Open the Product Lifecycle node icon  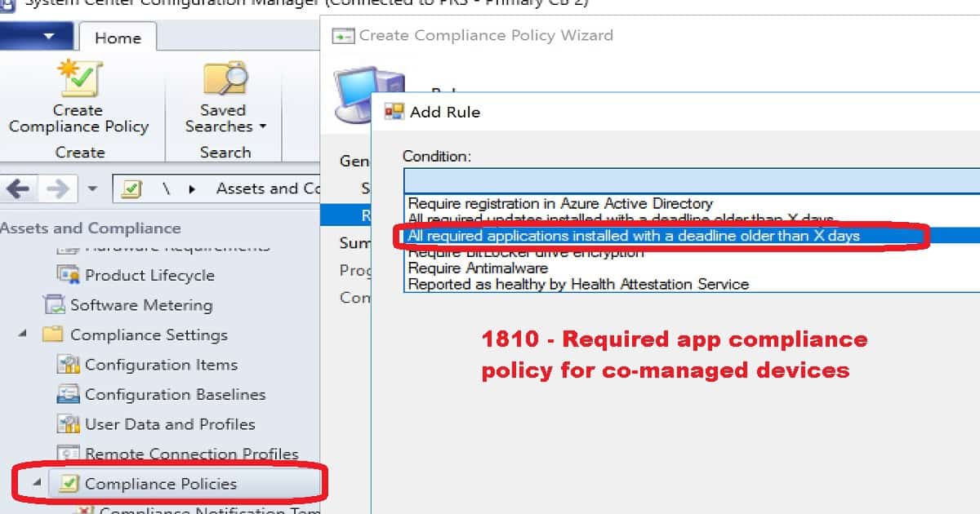point(69,275)
